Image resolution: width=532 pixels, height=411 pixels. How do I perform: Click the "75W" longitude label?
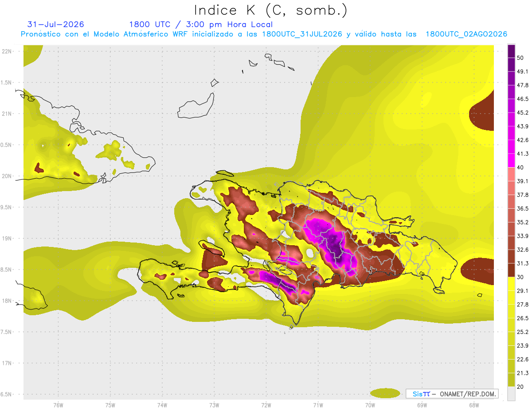110,405
